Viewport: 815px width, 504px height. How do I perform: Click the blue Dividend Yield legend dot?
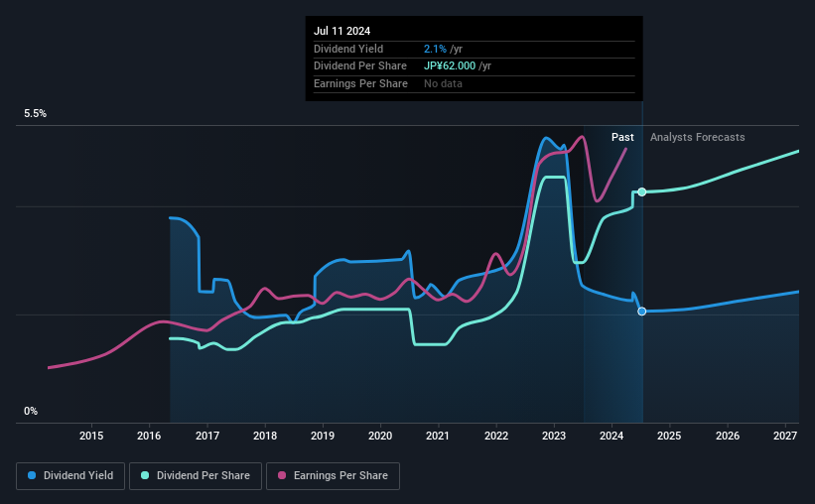[32, 475]
